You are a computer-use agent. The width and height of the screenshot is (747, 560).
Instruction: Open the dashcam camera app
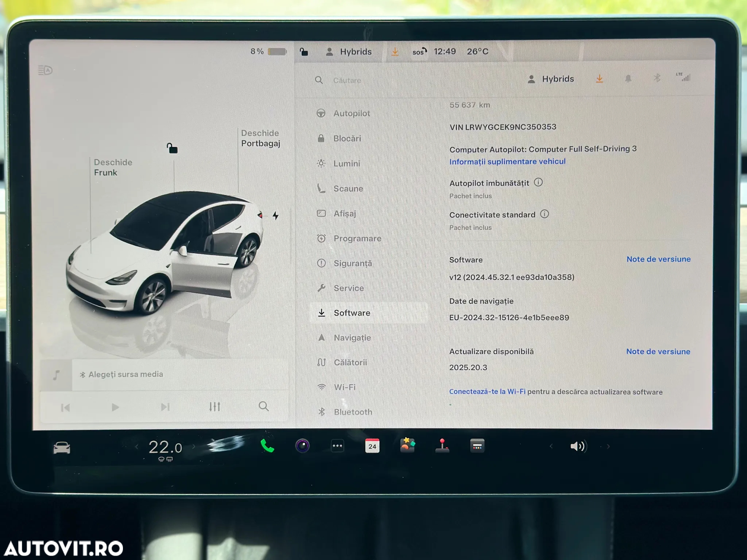(x=302, y=446)
